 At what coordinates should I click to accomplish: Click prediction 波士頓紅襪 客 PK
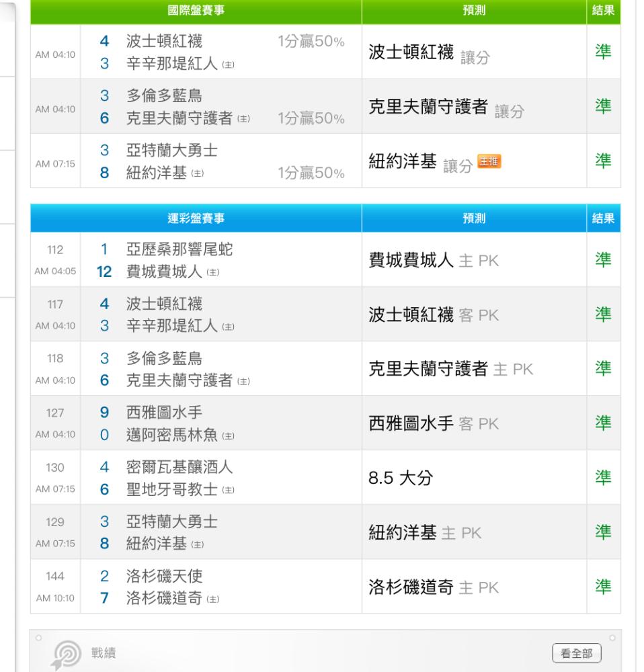[434, 315]
